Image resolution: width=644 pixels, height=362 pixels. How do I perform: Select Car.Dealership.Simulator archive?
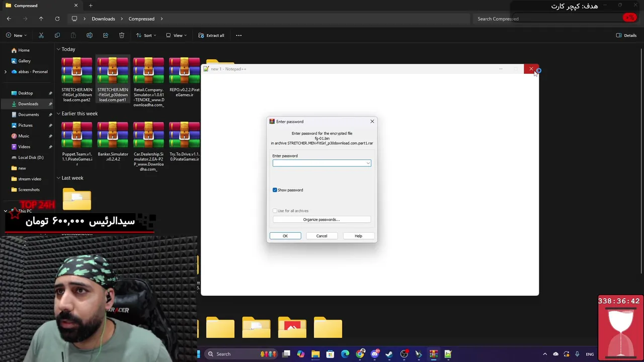(x=148, y=146)
